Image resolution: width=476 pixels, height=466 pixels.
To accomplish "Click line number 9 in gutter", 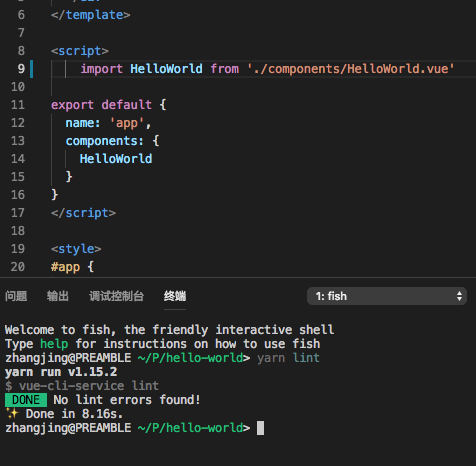I will 21,69.
